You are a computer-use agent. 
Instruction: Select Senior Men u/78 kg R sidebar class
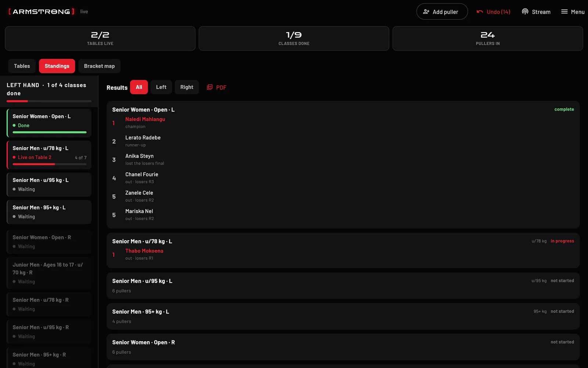pos(49,304)
